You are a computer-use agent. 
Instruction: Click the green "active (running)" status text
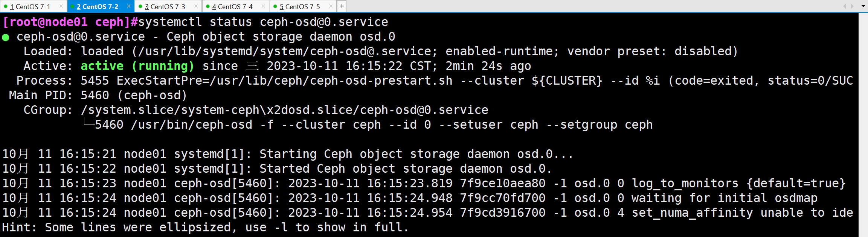[137, 66]
